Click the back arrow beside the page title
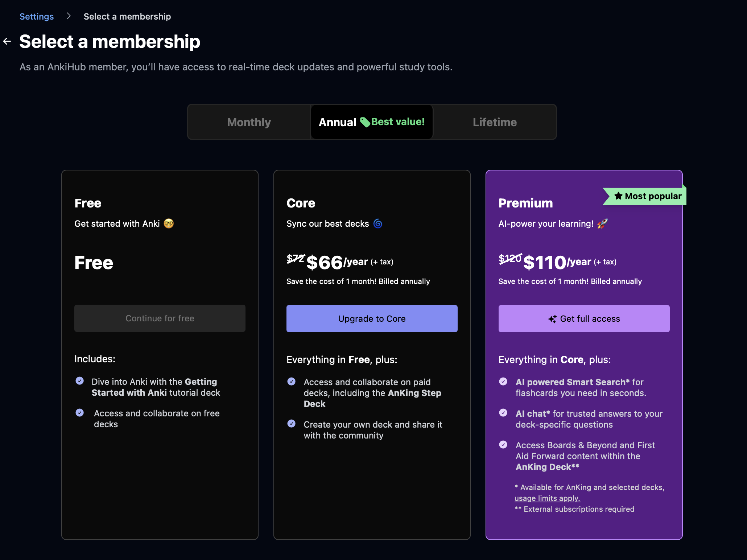Screen dimensions: 747x560 click(x=7, y=41)
